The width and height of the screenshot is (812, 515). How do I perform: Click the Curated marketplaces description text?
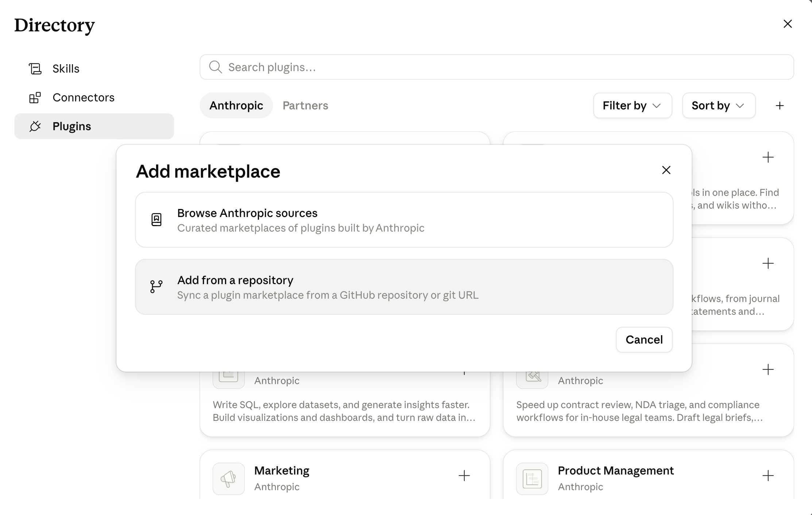click(x=301, y=228)
